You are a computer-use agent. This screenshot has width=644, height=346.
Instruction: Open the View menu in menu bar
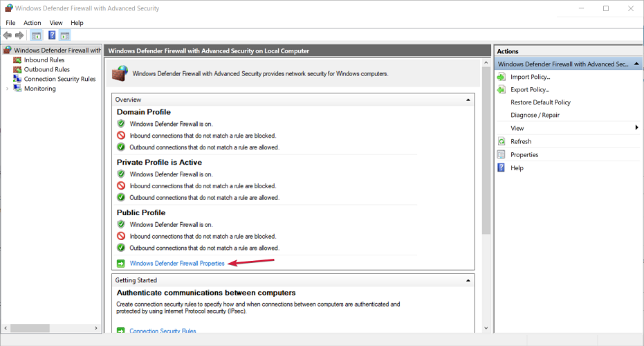(x=56, y=23)
